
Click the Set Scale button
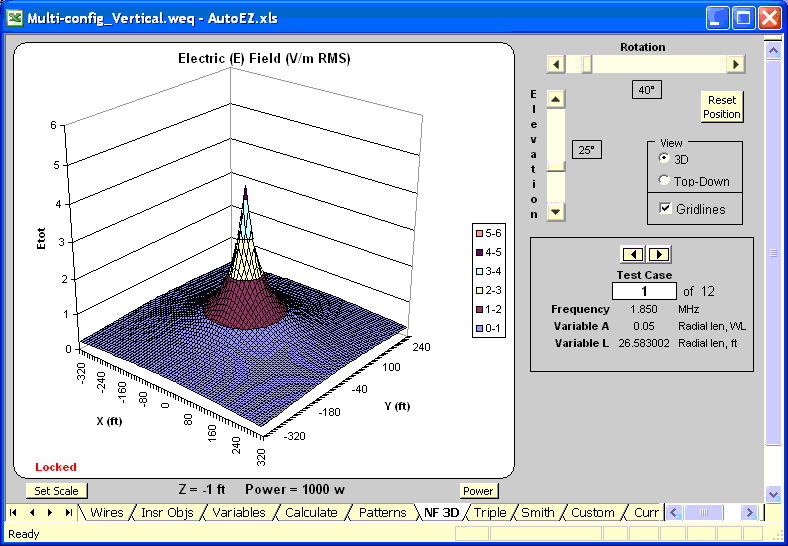click(56, 491)
